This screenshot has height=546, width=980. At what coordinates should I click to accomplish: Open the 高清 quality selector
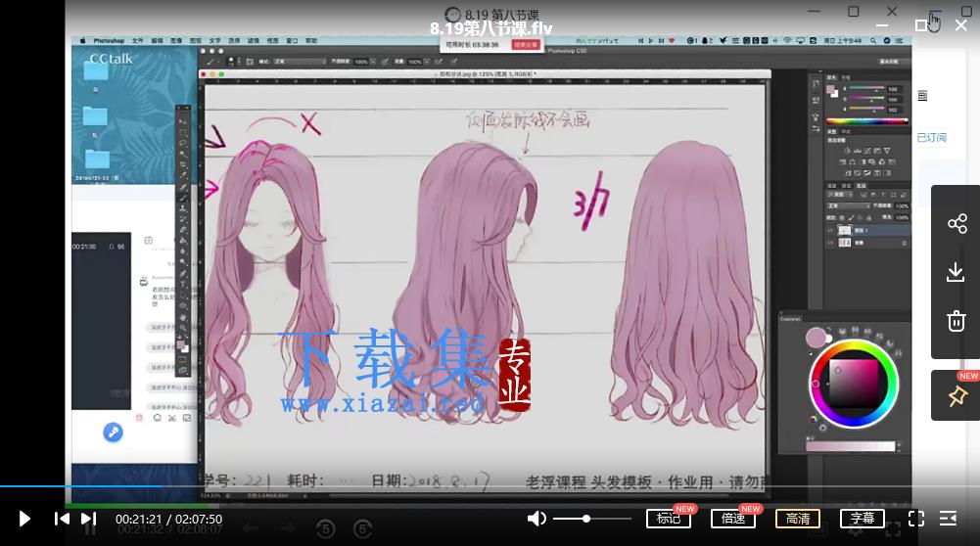[798, 519]
